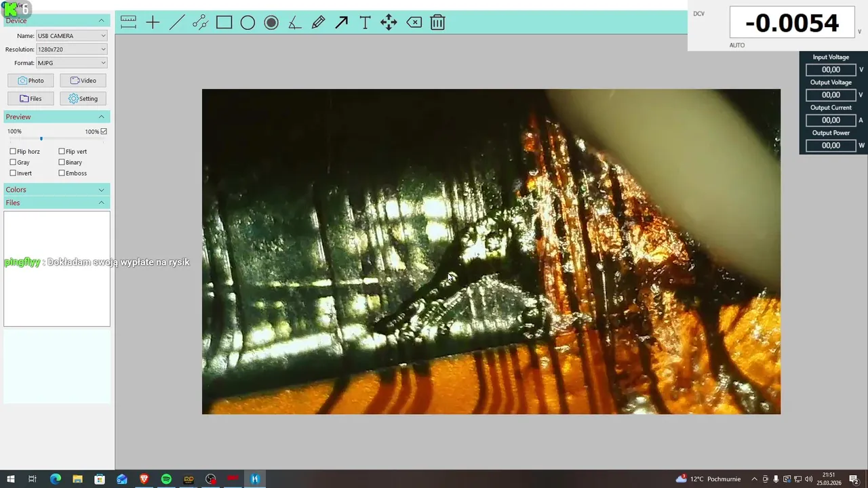Collapse the Device panel section
The height and width of the screenshot is (488, 868).
click(x=102, y=21)
